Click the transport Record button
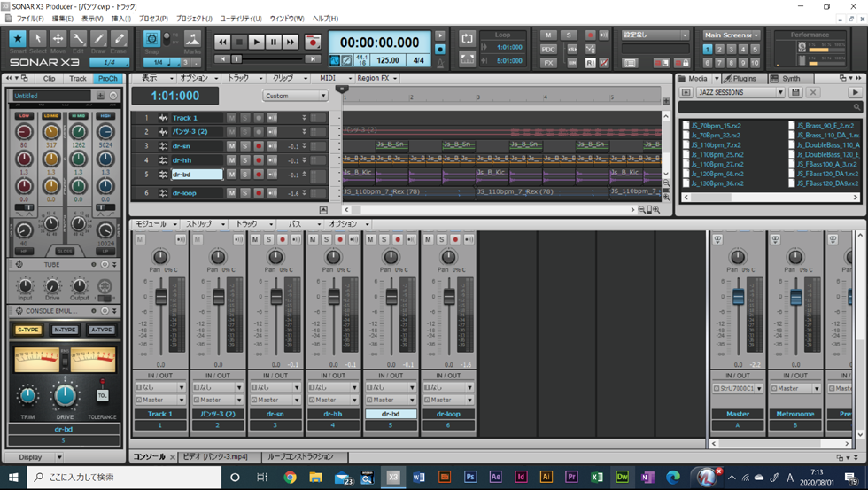 click(x=313, y=42)
